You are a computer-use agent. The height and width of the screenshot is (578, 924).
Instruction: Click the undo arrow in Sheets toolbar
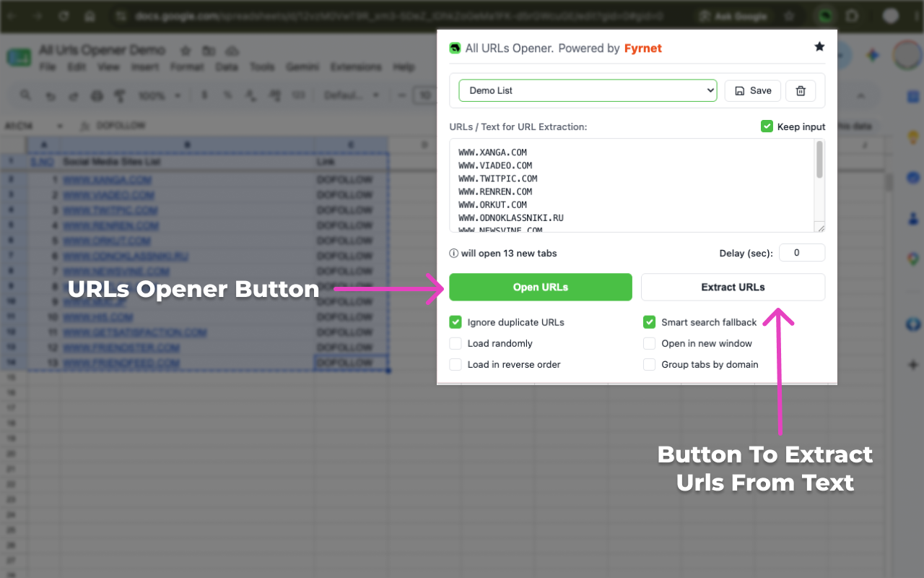pos(50,95)
